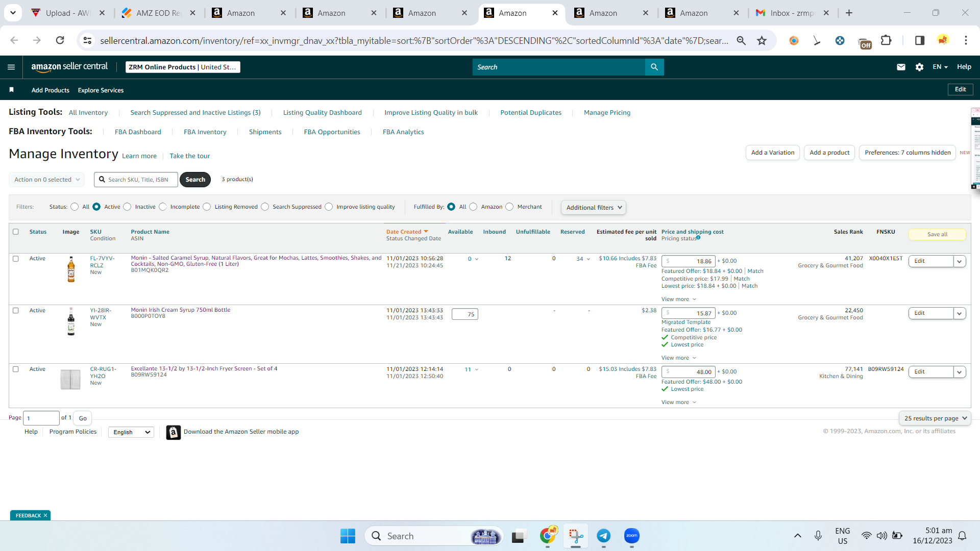Open the messages envelope icon
This screenshot has height=551, width=980.
[901, 67]
